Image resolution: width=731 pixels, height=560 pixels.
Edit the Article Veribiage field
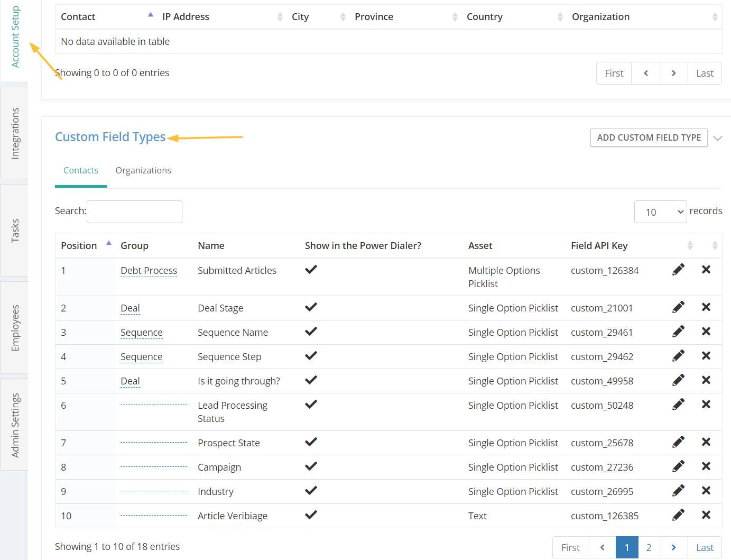(678, 515)
